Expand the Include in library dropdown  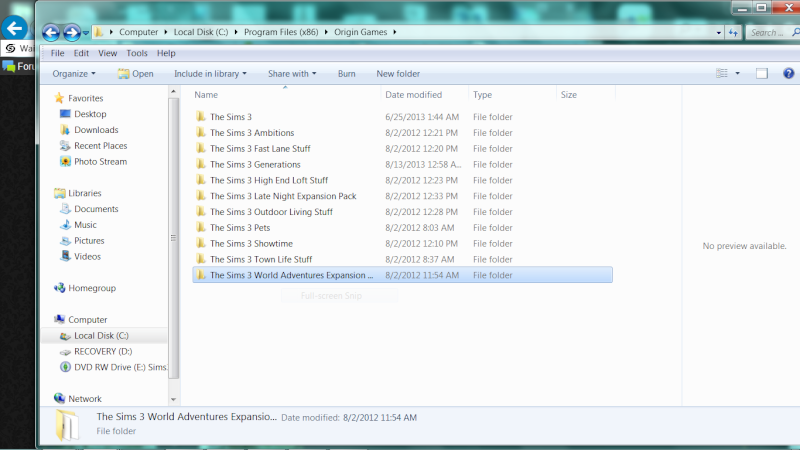pos(210,73)
